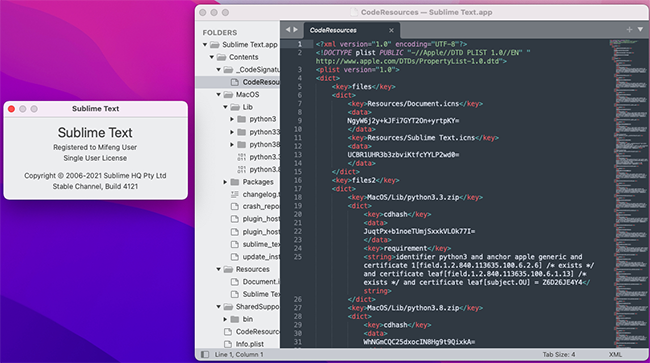Close the CodeResources tab
The width and height of the screenshot is (650, 363).
coord(391,30)
